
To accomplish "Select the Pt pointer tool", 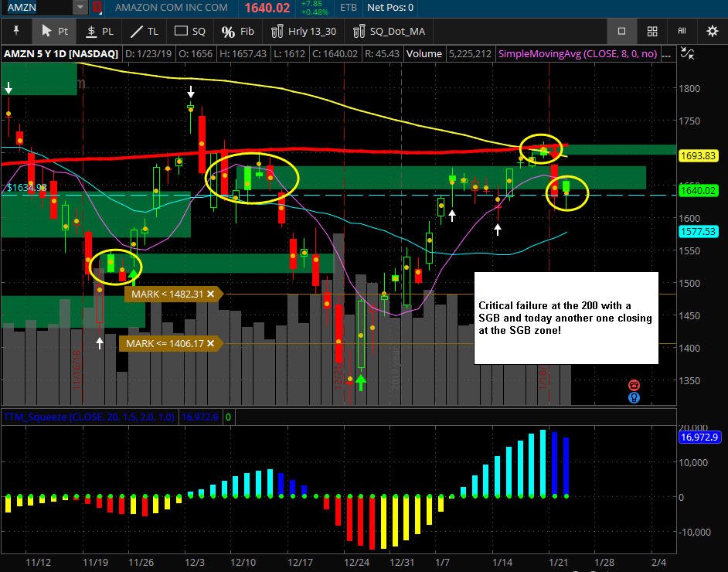I will pyautogui.click(x=55, y=31).
